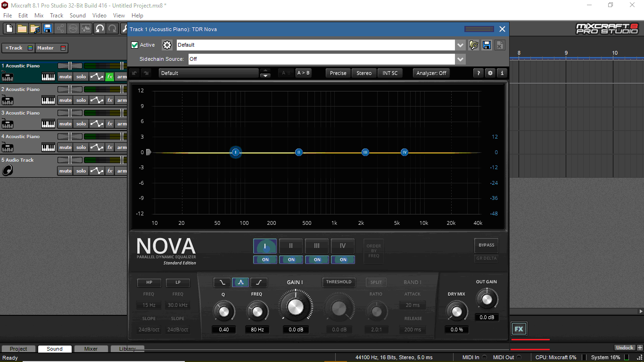Viewport: 644px width, 362px height.
Task: Solo track 4 Acoustic Piano
Action: [x=81, y=148]
